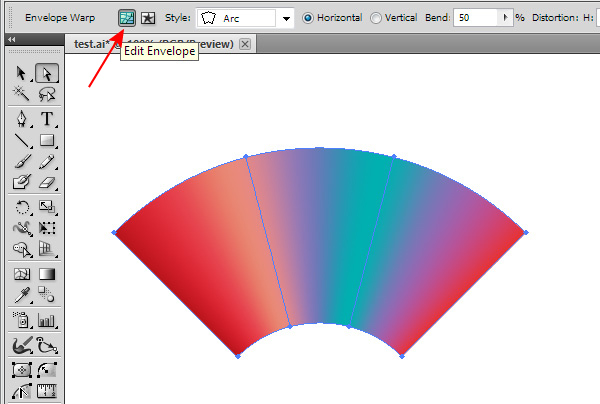Select the Blob Brush tool
The height and width of the screenshot is (404, 600).
coord(22,182)
